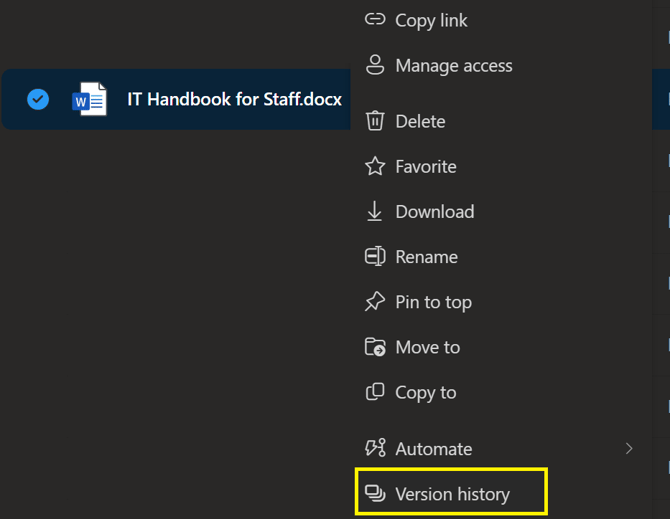Click the trash can Delete icon

click(375, 121)
